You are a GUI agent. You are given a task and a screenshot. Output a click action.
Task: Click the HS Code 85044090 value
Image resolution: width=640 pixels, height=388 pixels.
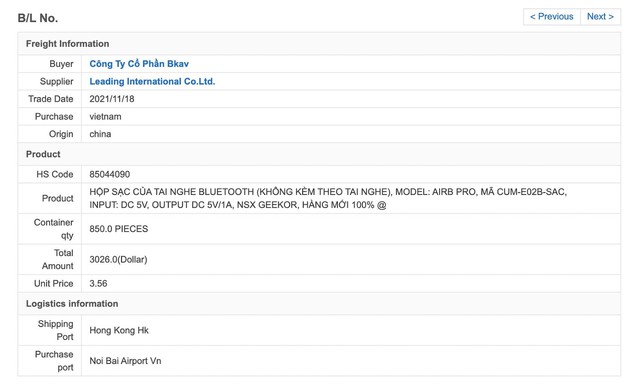109,174
